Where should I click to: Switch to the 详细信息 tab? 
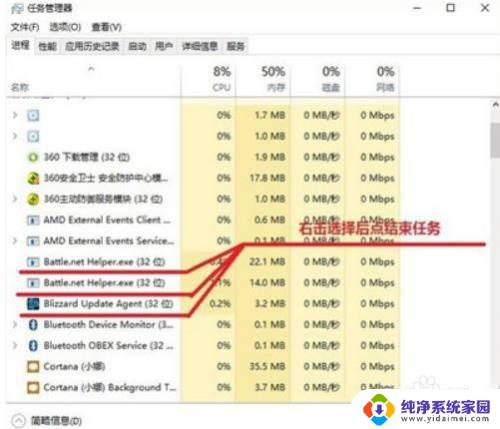coord(200,46)
